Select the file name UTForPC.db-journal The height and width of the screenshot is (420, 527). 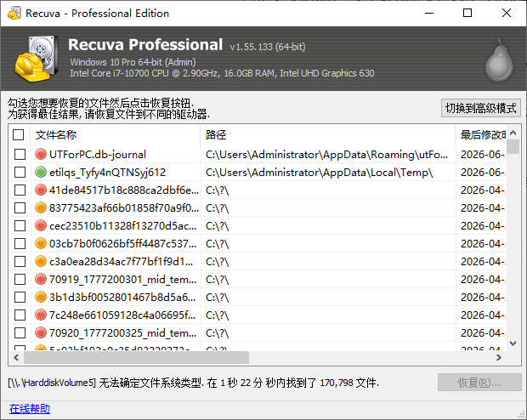pos(98,155)
